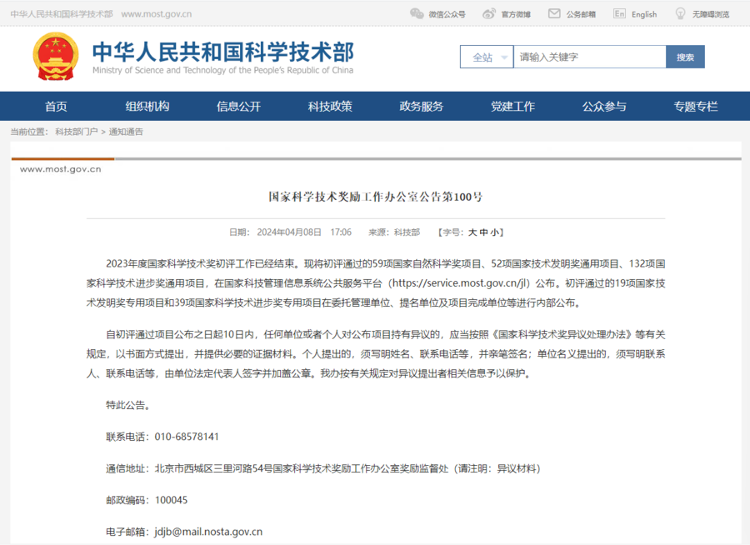Screen dimensions: 750x545
Task: Click the accessibility lightbulb icon
Action: [680, 13]
